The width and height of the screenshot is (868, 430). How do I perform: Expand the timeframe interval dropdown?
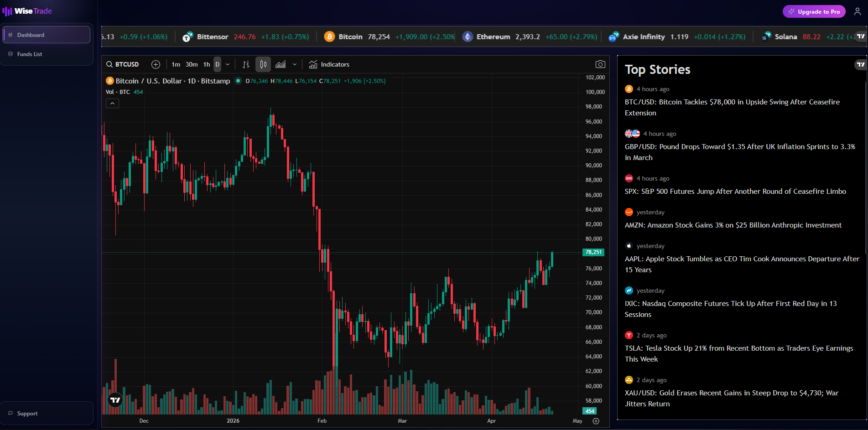click(x=228, y=64)
